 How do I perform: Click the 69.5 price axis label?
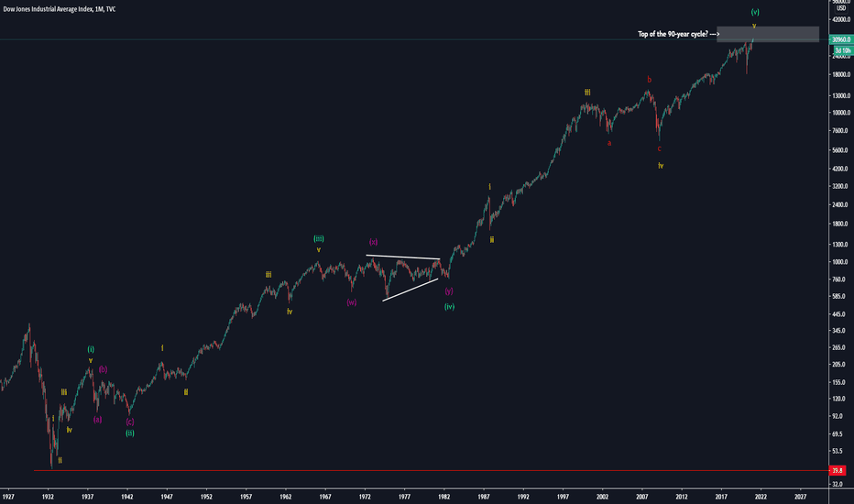(x=838, y=434)
